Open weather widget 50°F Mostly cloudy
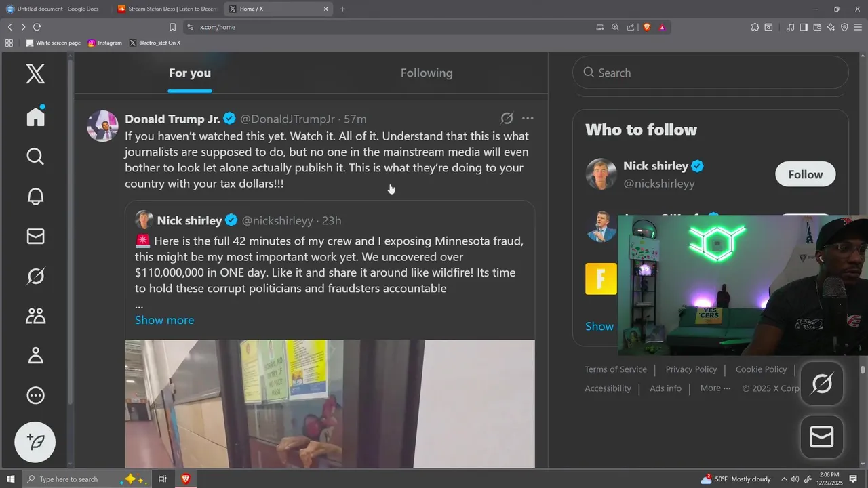 click(736, 479)
